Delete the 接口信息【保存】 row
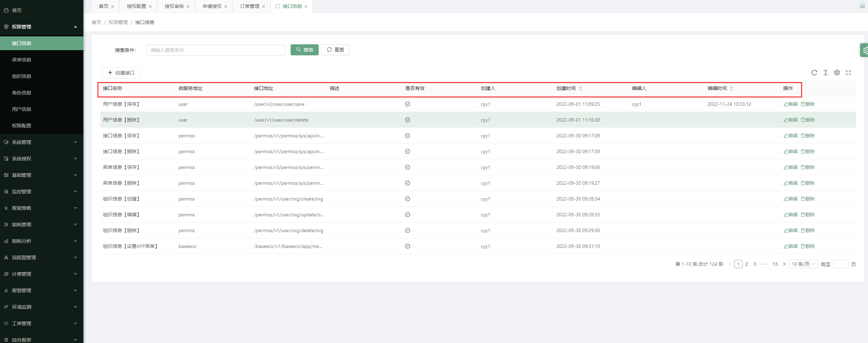Viewport: 868px width, 343px height. pyautogui.click(x=808, y=136)
